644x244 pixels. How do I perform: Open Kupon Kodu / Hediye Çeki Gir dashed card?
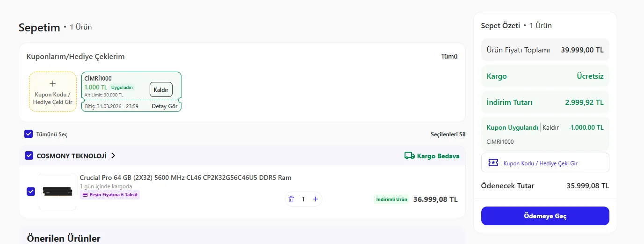tap(53, 92)
